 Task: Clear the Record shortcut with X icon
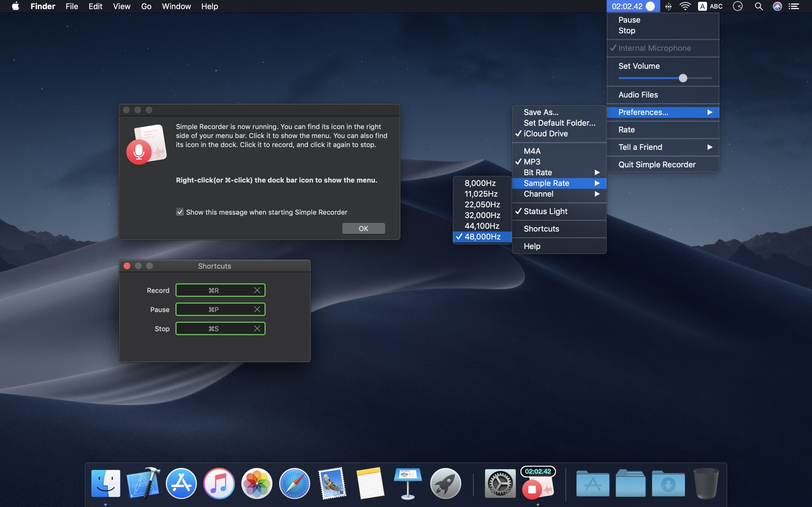click(257, 290)
